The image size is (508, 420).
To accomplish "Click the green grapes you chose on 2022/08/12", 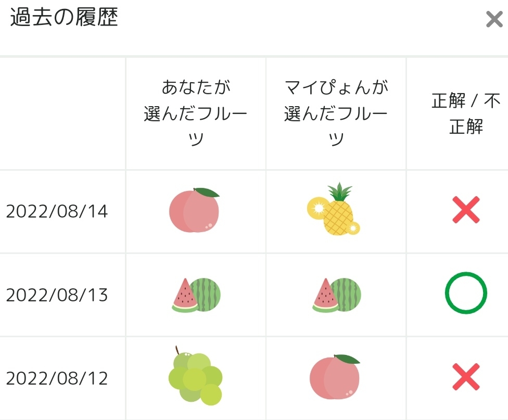I will pyautogui.click(x=195, y=377).
